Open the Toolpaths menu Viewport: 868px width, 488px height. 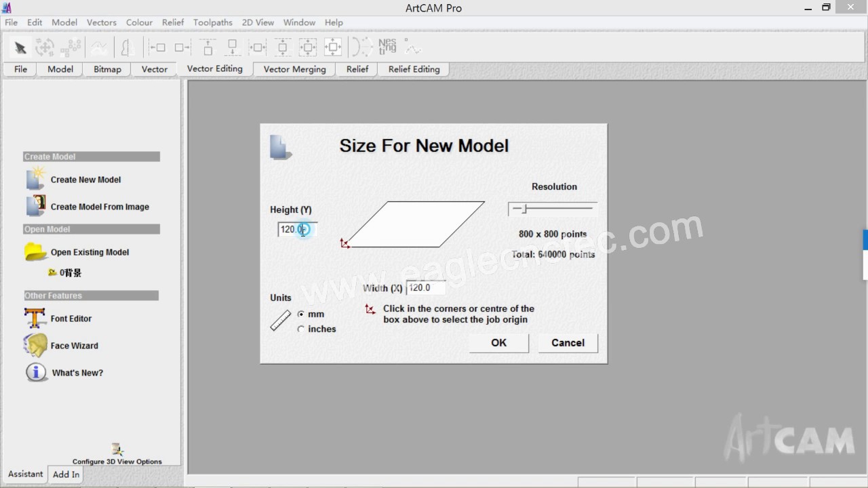213,22
